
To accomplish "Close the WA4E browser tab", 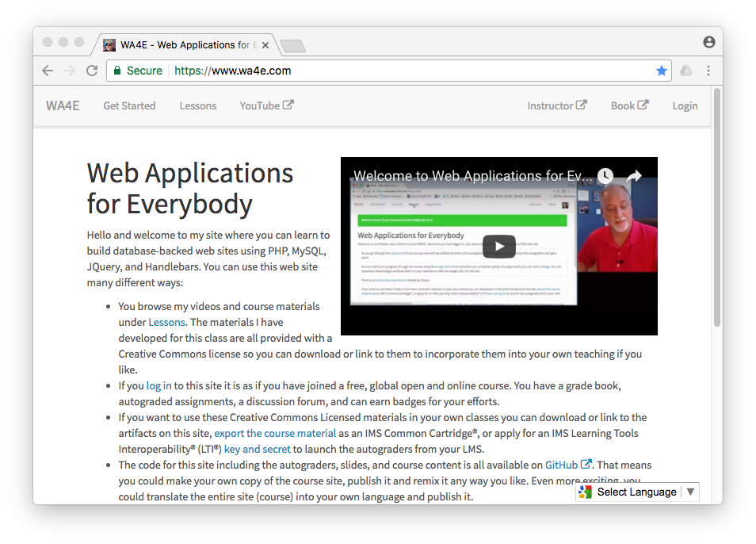I will [265, 45].
